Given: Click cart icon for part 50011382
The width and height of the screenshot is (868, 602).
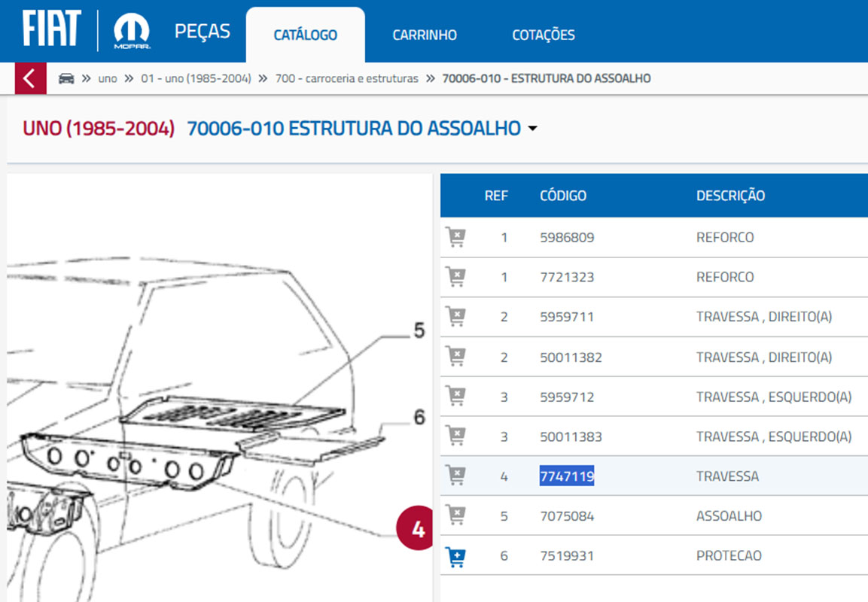Looking at the screenshot, I should [x=455, y=357].
